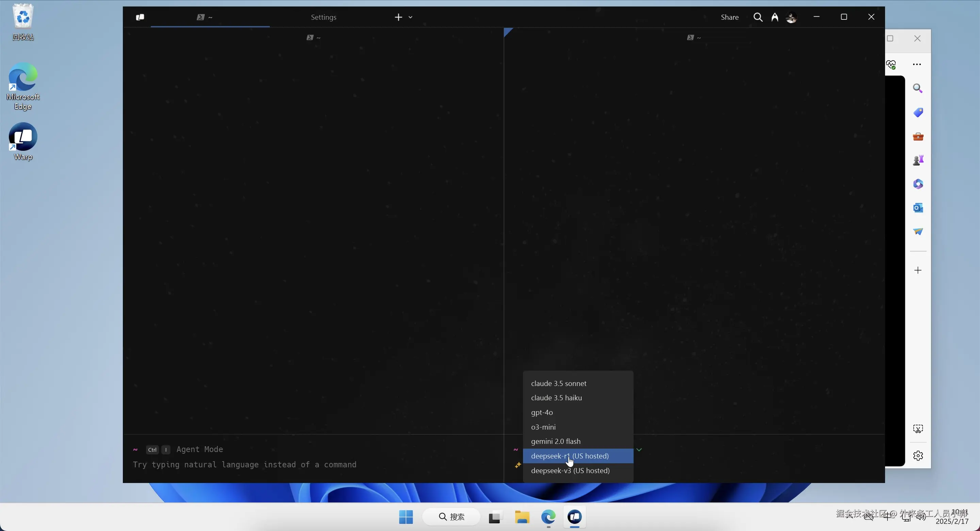The height and width of the screenshot is (531, 980).
Task: Click the Warp panels icon in tab bar
Action: [140, 17]
